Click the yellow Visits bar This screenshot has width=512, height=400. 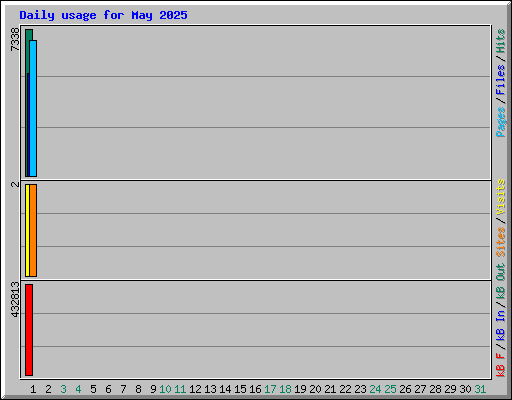pos(27,230)
